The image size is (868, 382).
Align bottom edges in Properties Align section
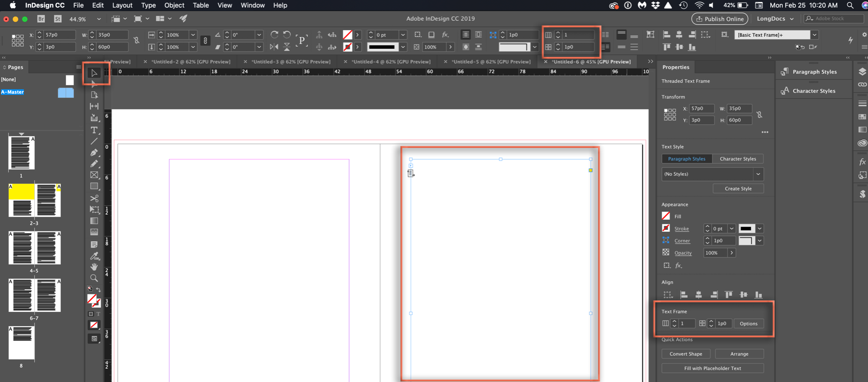[758, 295]
